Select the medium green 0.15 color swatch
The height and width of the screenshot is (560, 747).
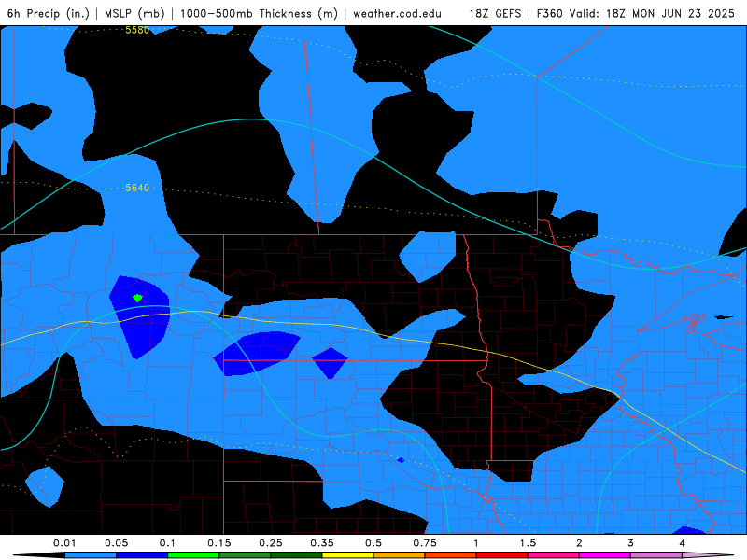(x=245, y=555)
